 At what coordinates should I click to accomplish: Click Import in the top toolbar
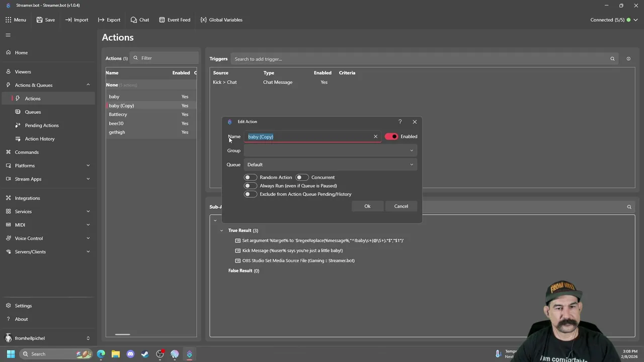tap(76, 20)
